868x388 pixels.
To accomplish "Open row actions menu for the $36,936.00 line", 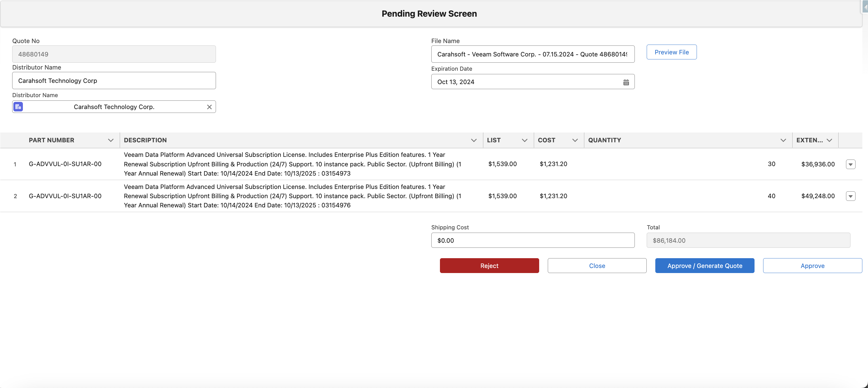I will (850, 164).
